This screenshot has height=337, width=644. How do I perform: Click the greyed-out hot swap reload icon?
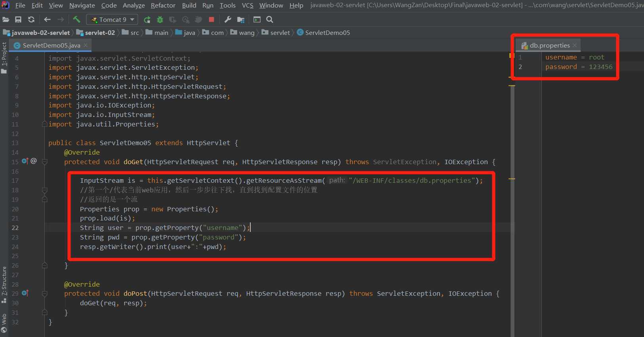coord(198,19)
